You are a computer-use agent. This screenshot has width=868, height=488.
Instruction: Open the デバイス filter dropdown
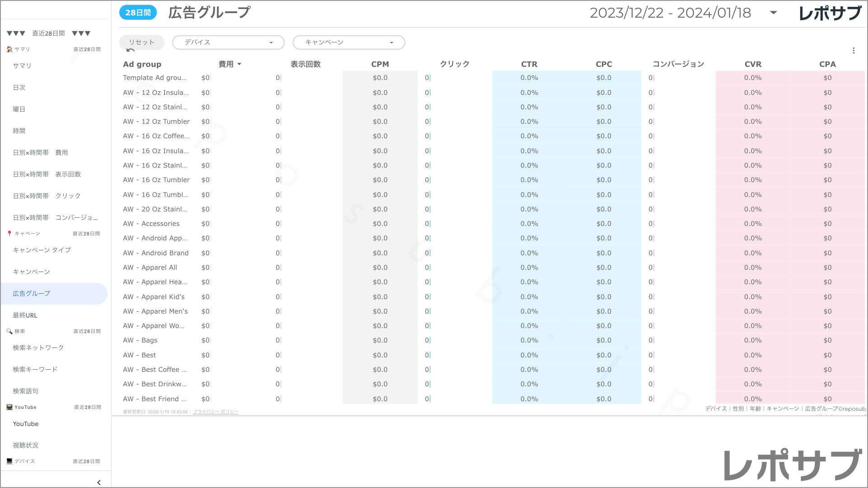tap(228, 42)
